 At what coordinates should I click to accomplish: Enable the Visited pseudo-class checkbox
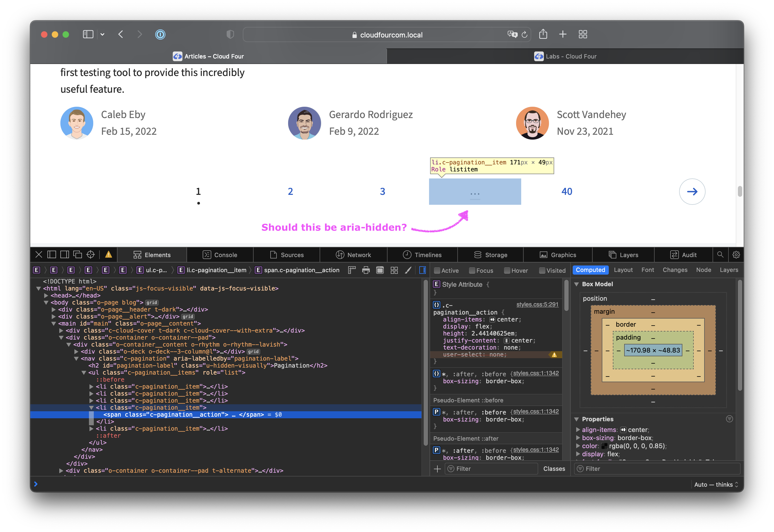click(542, 271)
